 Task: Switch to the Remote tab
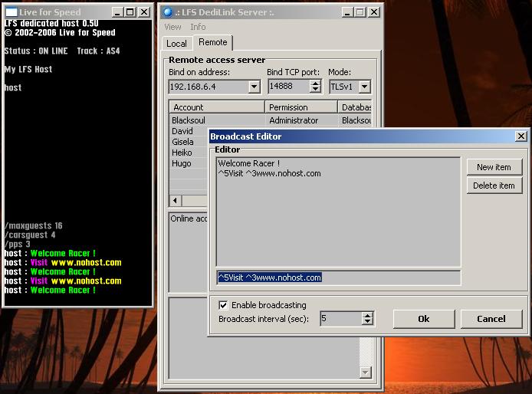(x=213, y=42)
